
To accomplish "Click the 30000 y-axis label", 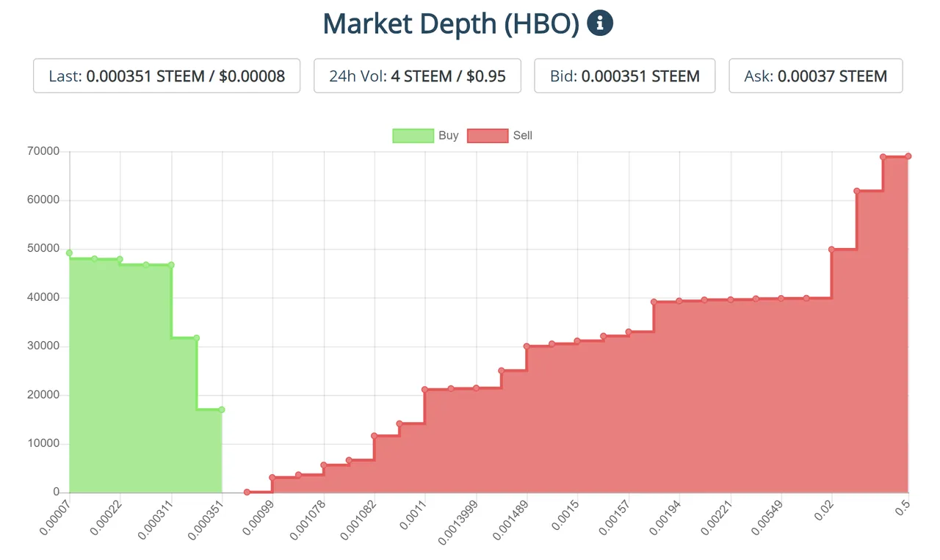I will pyautogui.click(x=44, y=346).
